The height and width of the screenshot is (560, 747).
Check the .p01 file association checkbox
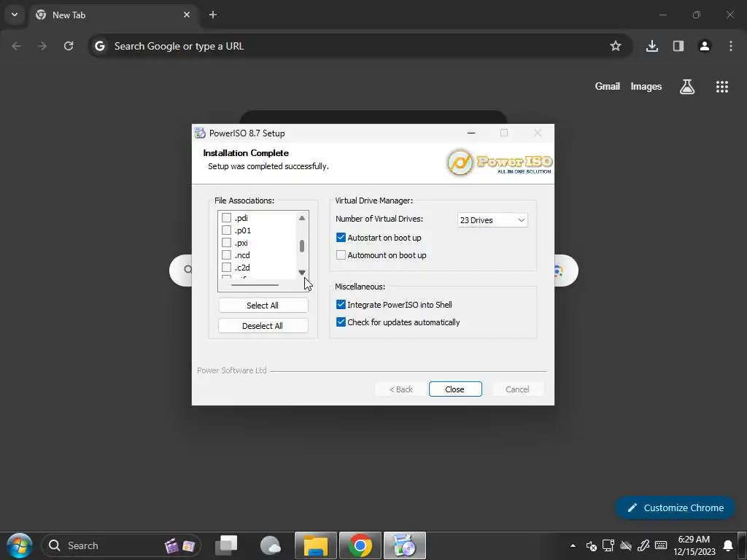pos(227,230)
